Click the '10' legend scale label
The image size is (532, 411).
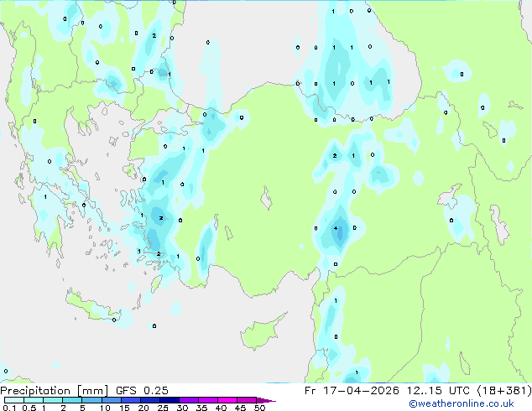[x=105, y=408]
